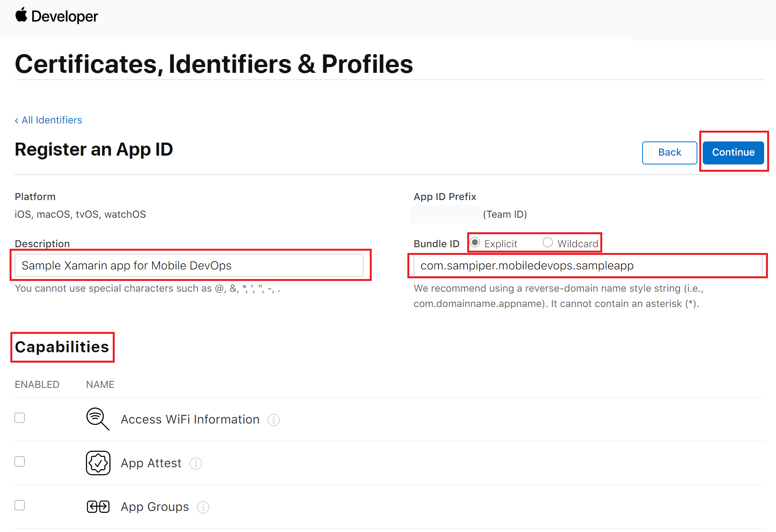The width and height of the screenshot is (776, 532).
Task: Click the Continue button
Action: click(x=733, y=153)
